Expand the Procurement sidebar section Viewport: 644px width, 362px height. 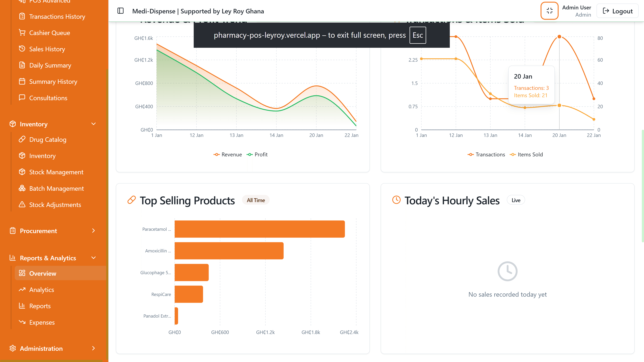point(94,231)
